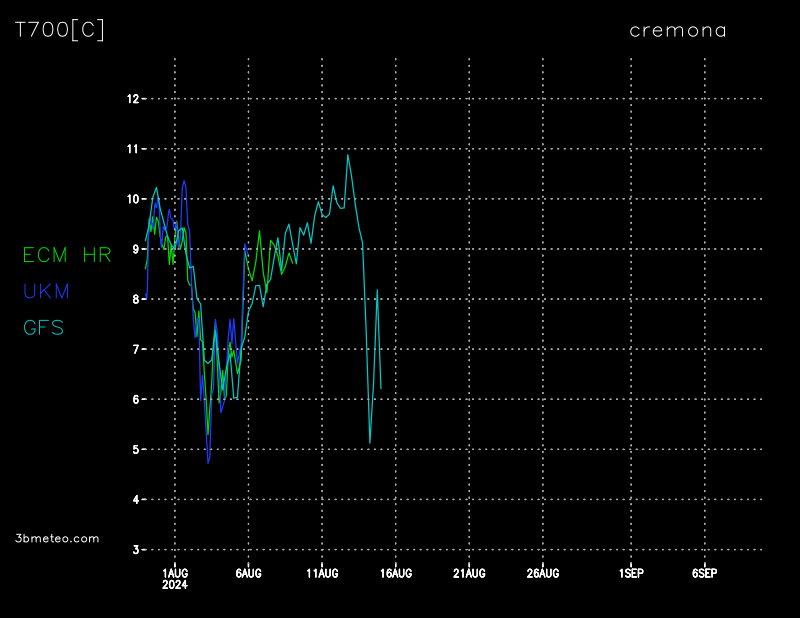Click the 2024 year label

coord(175,585)
